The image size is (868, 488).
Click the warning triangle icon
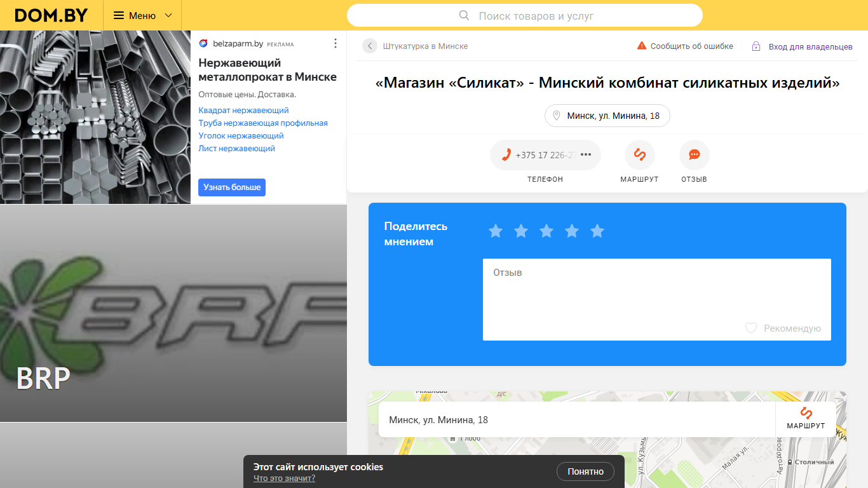642,46
